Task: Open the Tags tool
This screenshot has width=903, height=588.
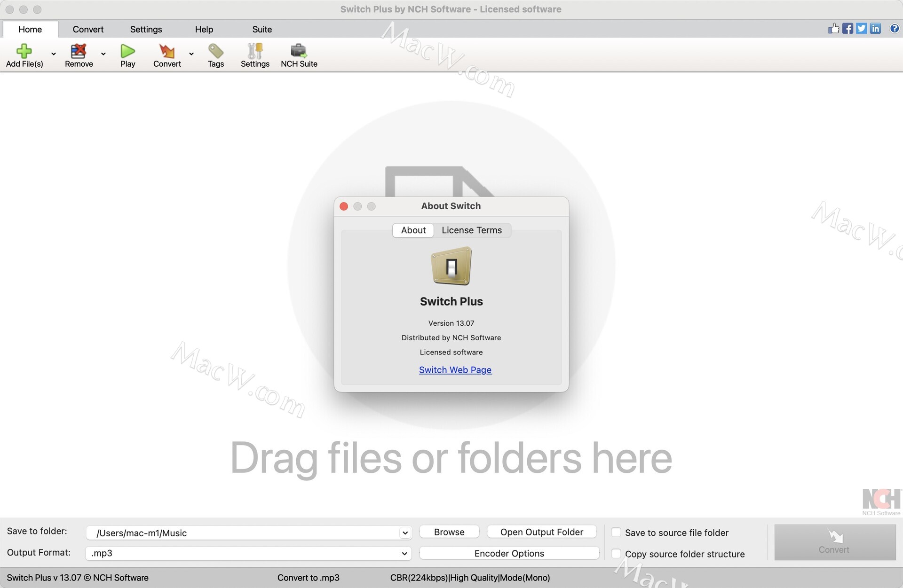Action: click(x=215, y=51)
